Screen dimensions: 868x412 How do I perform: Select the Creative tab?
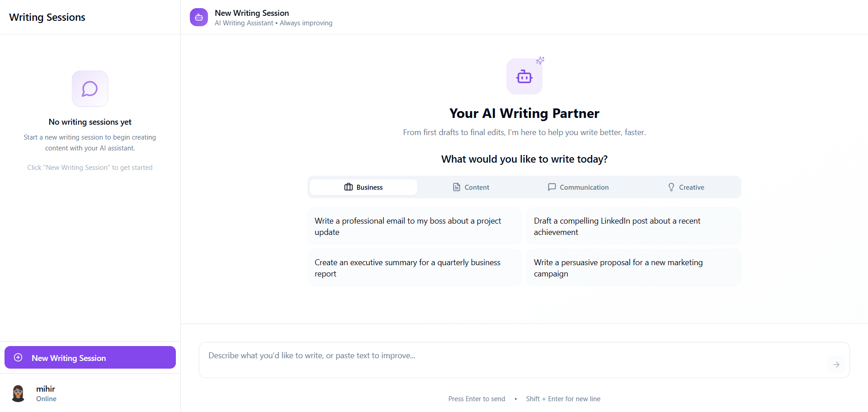pos(686,187)
